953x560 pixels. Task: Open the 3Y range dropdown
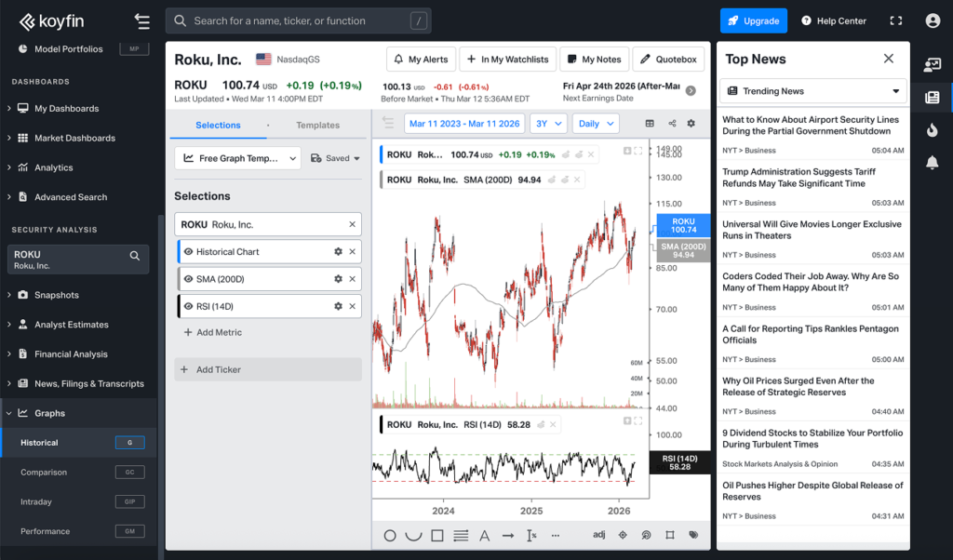point(551,124)
